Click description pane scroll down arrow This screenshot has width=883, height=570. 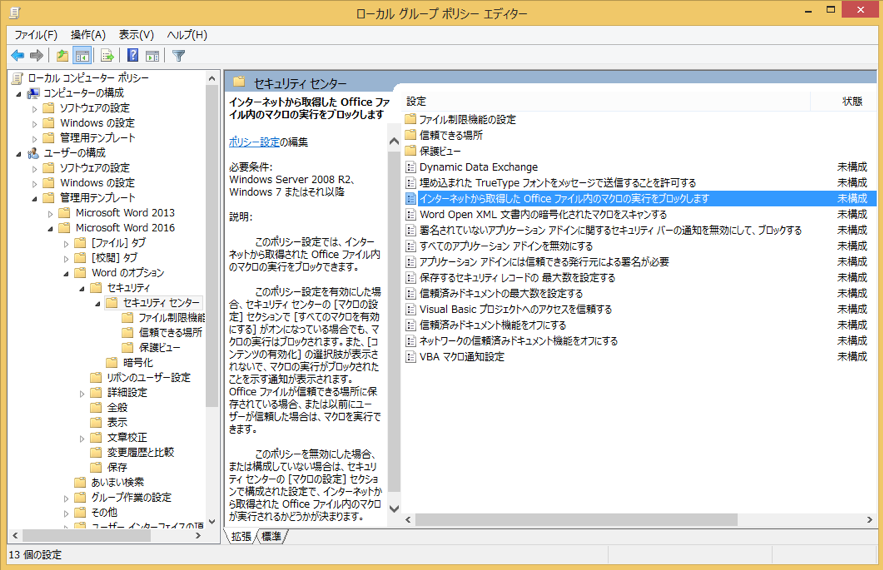[x=394, y=509]
